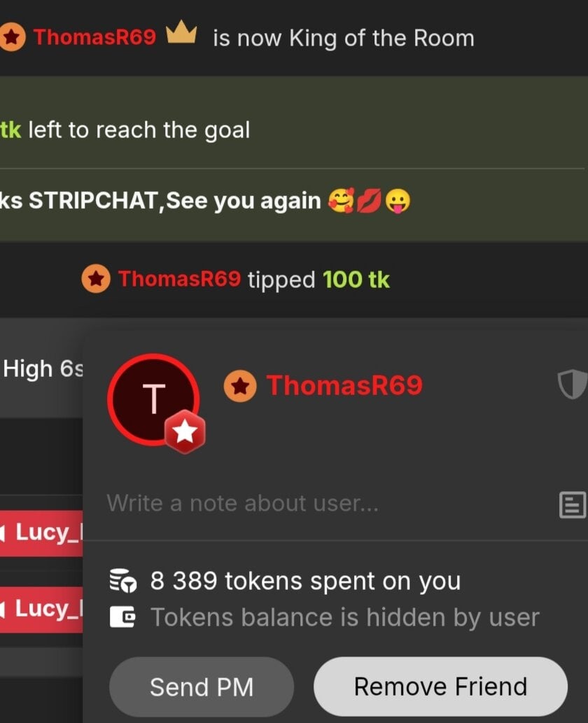Select the lower Lucy_ red menu entry
Screen dimensions: 588x723
(41, 609)
